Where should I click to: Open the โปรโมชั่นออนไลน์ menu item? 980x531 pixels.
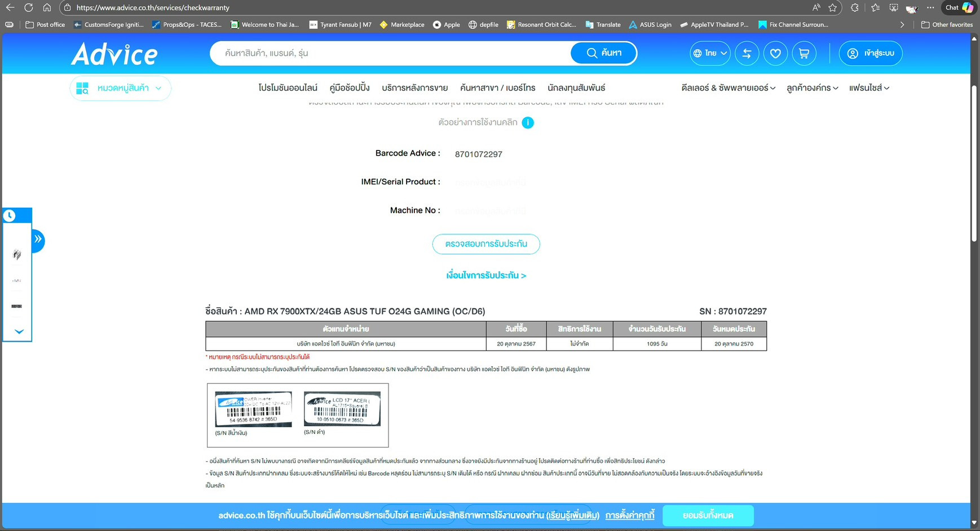(x=288, y=88)
